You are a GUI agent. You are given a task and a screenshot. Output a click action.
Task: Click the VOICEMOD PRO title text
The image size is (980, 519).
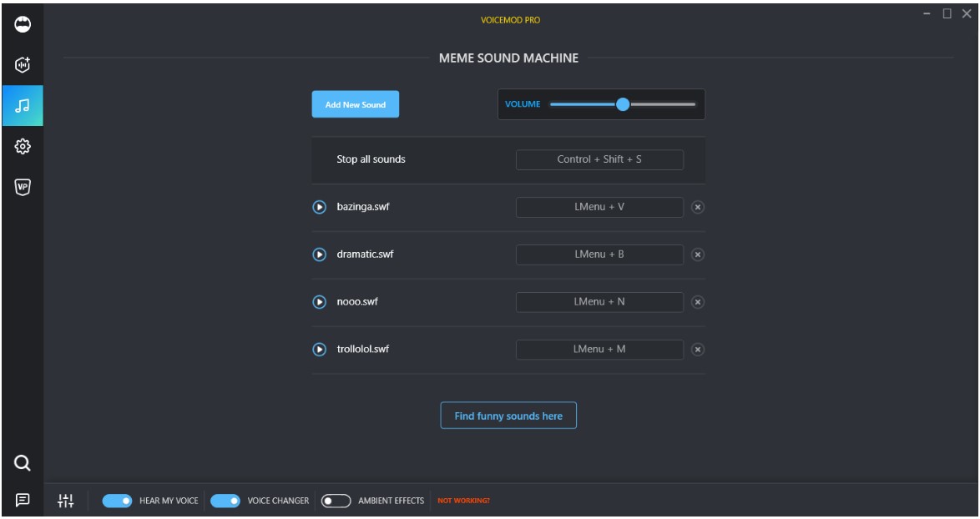pyautogui.click(x=510, y=20)
